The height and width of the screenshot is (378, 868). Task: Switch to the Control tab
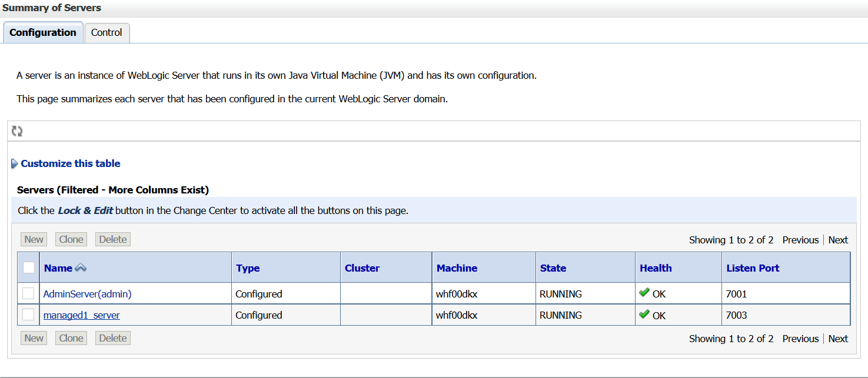pos(107,32)
